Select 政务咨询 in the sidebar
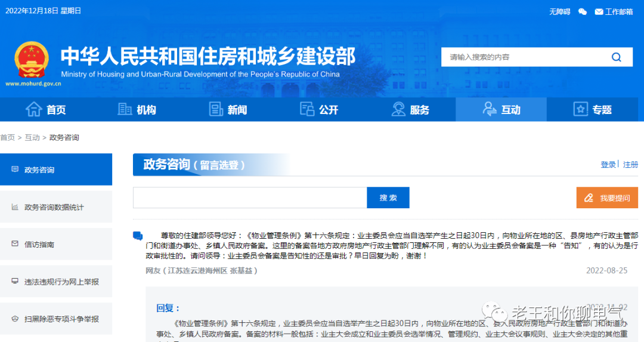644x342 pixels. [x=56, y=170]
